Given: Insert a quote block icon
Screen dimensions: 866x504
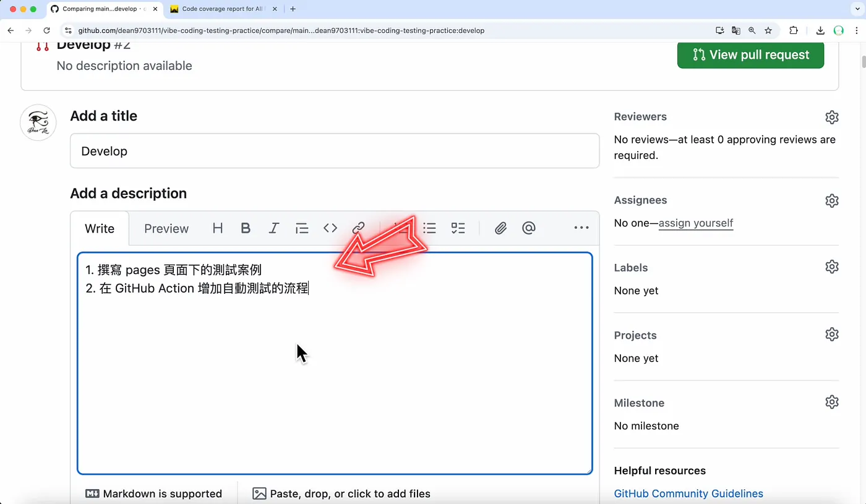Looking at the screenshot, I should pyautogui.click(x=302, y=228).
